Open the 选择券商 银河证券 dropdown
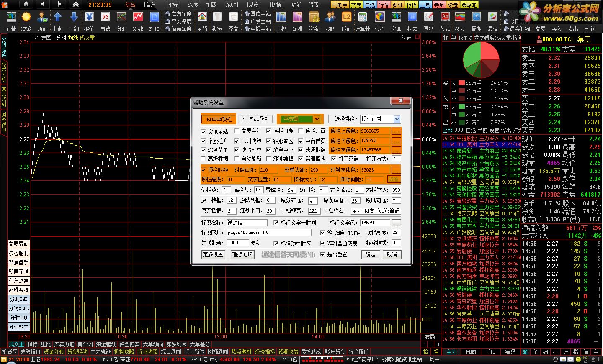 380,119
